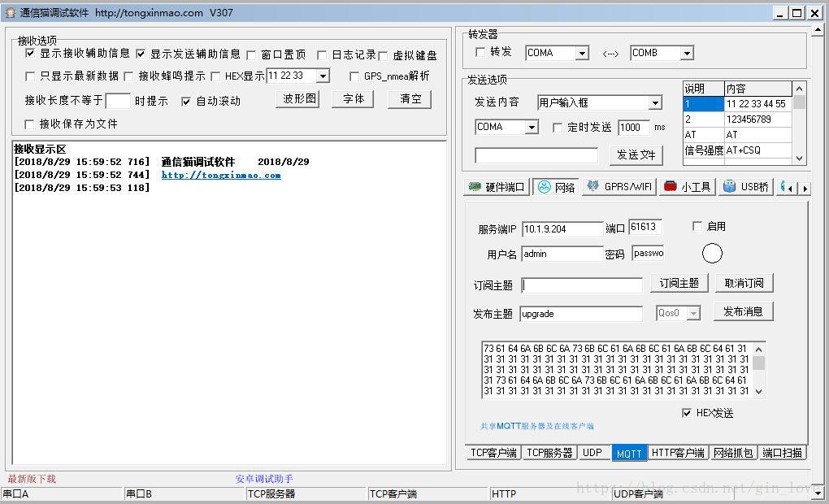Click the 发送文件 button
Viewport: 829px width, 504px height.
coord(636,154)
